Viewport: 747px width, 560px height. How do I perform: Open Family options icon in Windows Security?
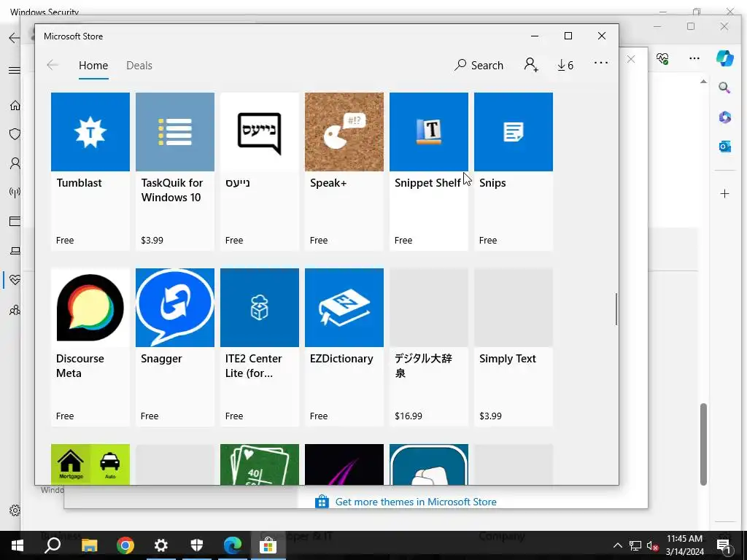click(15, 310)
